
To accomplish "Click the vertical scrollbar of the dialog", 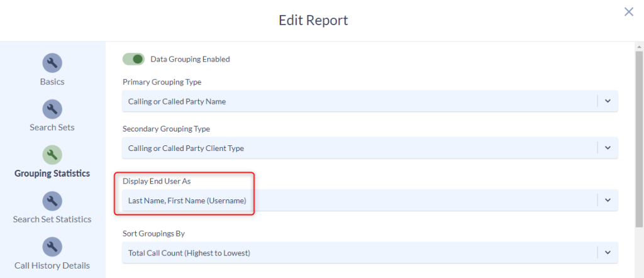I will click(639, 138).
